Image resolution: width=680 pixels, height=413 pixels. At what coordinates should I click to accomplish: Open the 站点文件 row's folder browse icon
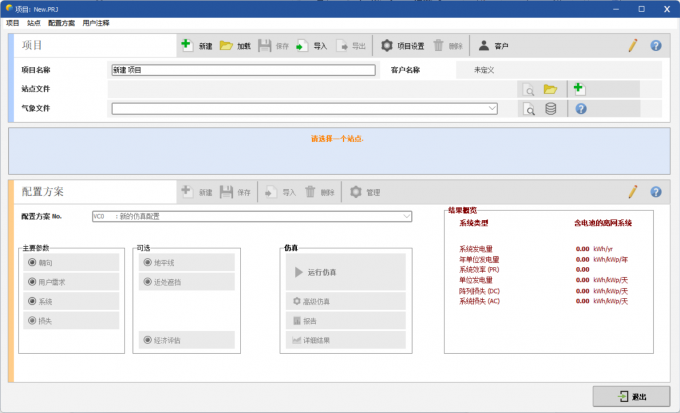click(550, 89)
